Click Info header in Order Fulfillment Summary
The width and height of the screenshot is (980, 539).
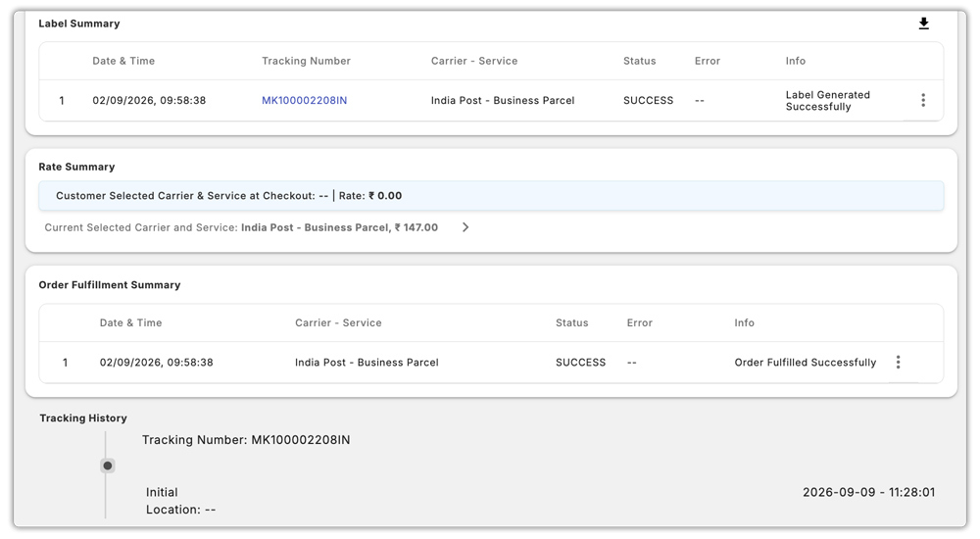coord(744,323)
